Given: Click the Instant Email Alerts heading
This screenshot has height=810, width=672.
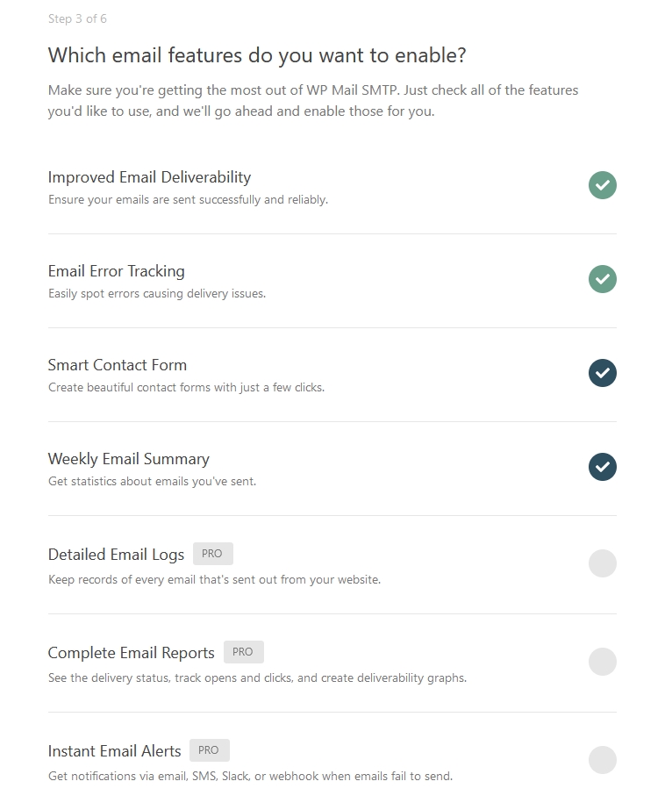Looking at the screenshot, I should 115,750.
